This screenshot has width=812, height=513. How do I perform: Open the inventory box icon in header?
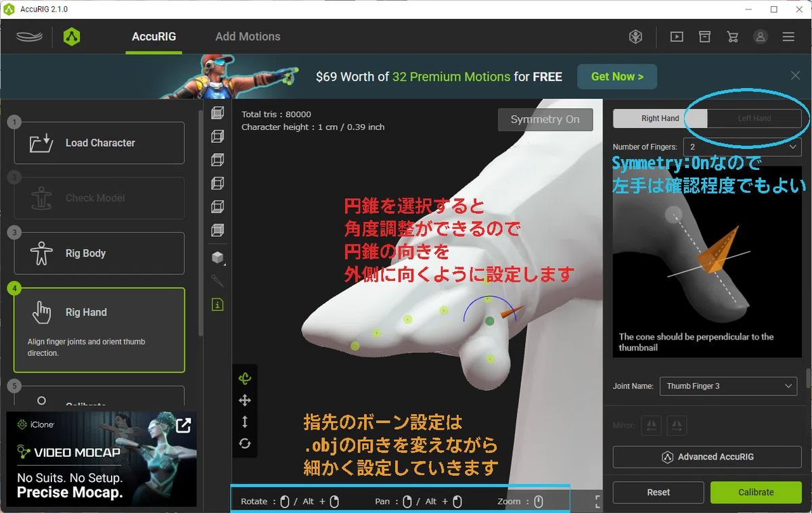704,37
